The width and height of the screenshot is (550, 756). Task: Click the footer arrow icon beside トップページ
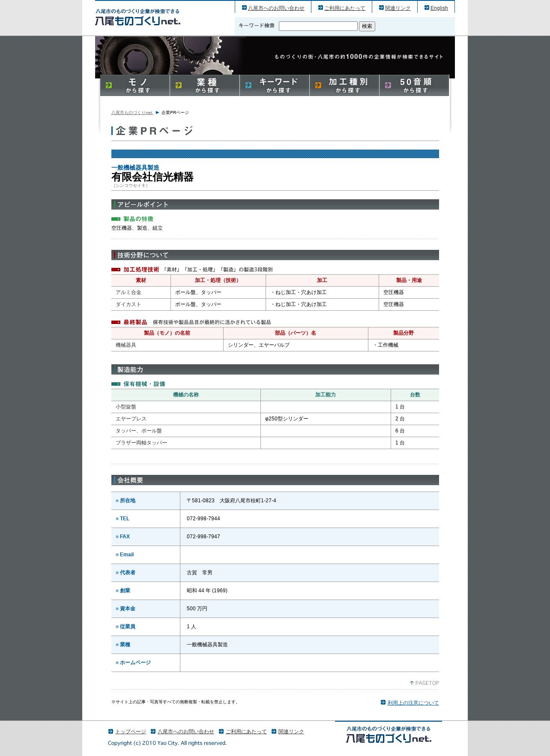click(x=111, y=732)
